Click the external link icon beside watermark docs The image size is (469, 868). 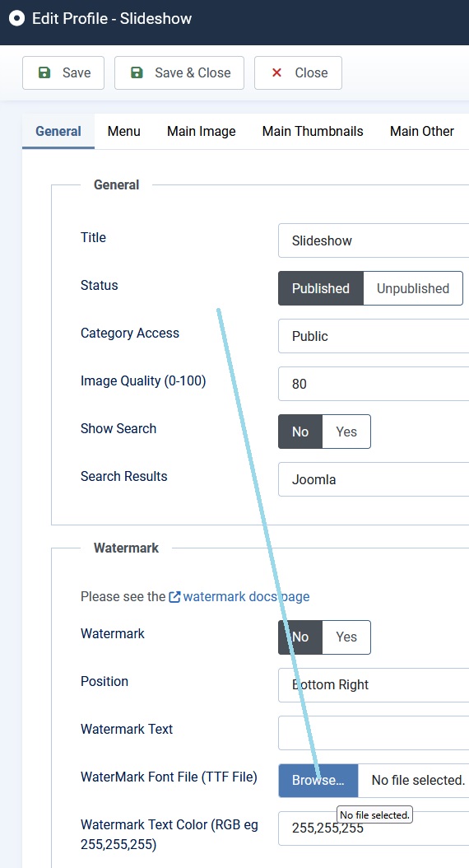174,597
